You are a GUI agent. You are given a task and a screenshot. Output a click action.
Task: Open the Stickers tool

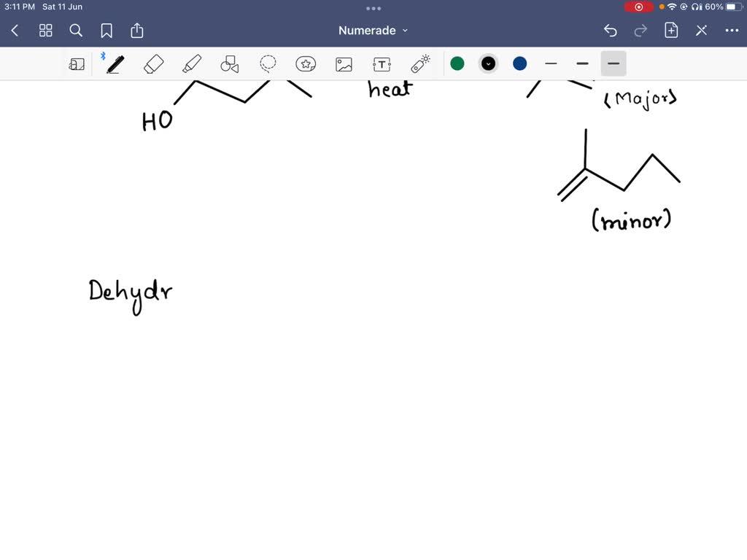point(306,64)
